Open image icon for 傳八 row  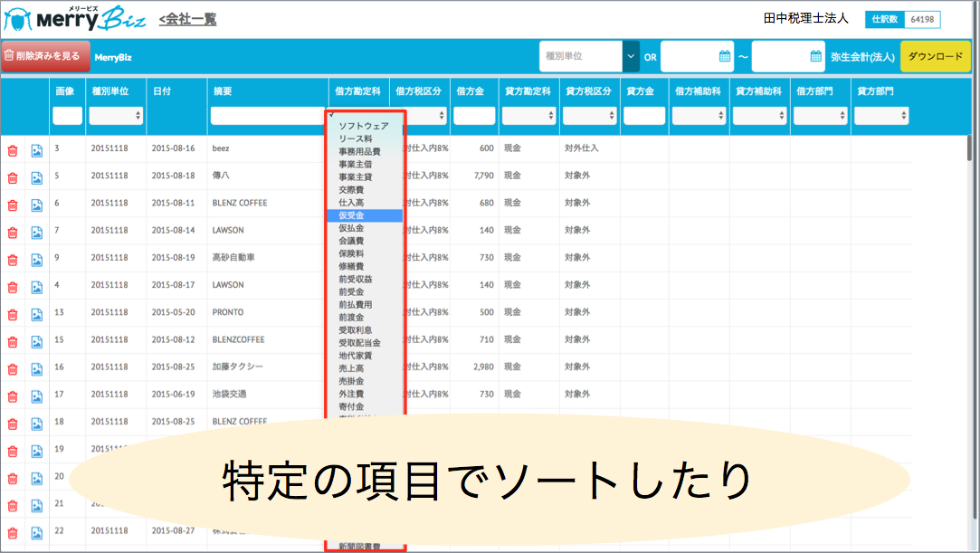coord(37,177)
